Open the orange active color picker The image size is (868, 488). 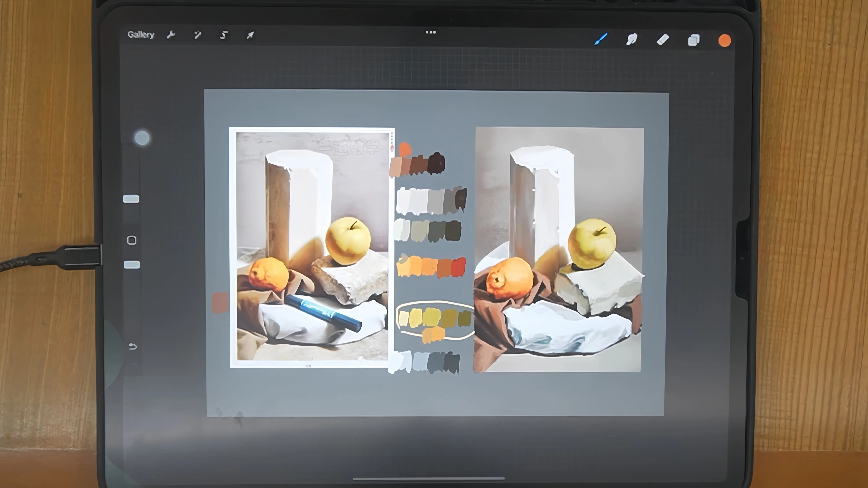pyautogui.click(x=724, y=41)
